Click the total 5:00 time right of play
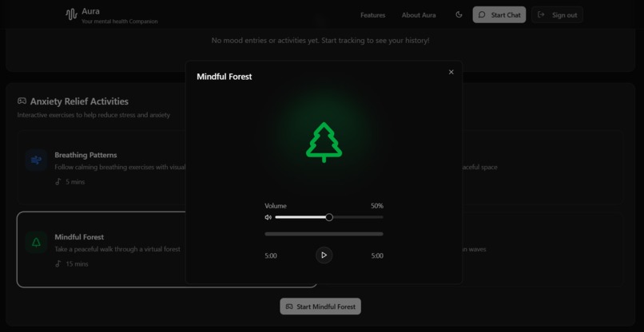Screen dimensions: 644x332 377,255
